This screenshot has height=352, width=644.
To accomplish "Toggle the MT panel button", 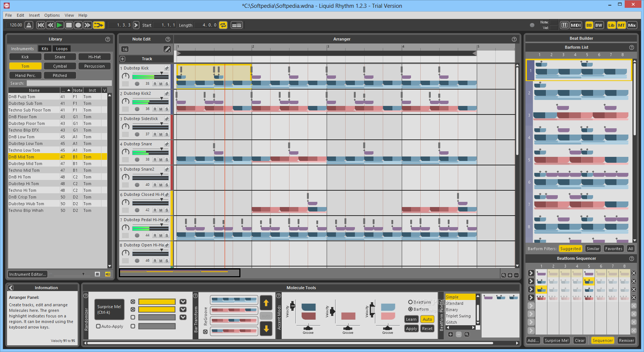I will tap(621, 25).
